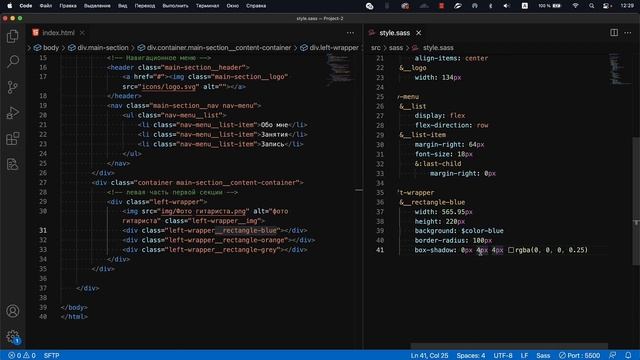
Task: Open the Explorer view in activity bar
Action: [13, 36]
